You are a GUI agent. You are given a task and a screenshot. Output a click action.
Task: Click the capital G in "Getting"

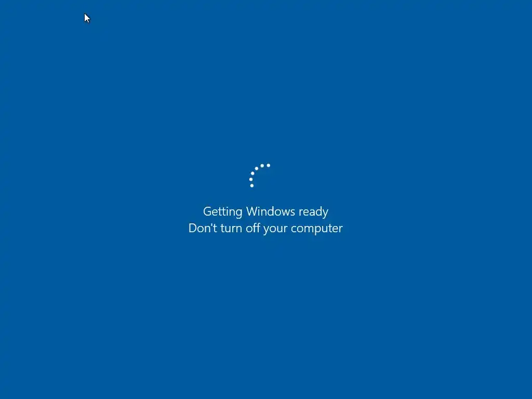[x=207, y=211]
